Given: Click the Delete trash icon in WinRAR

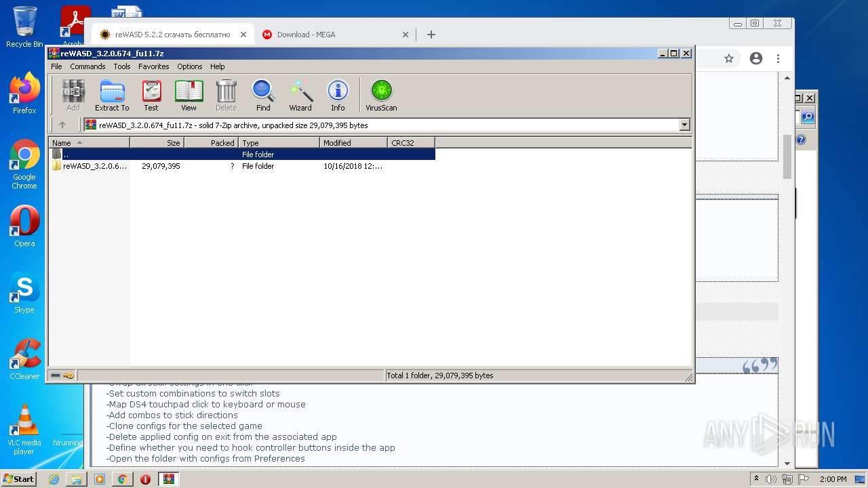Looking at the screenshot, I should (x=226, y=95).
